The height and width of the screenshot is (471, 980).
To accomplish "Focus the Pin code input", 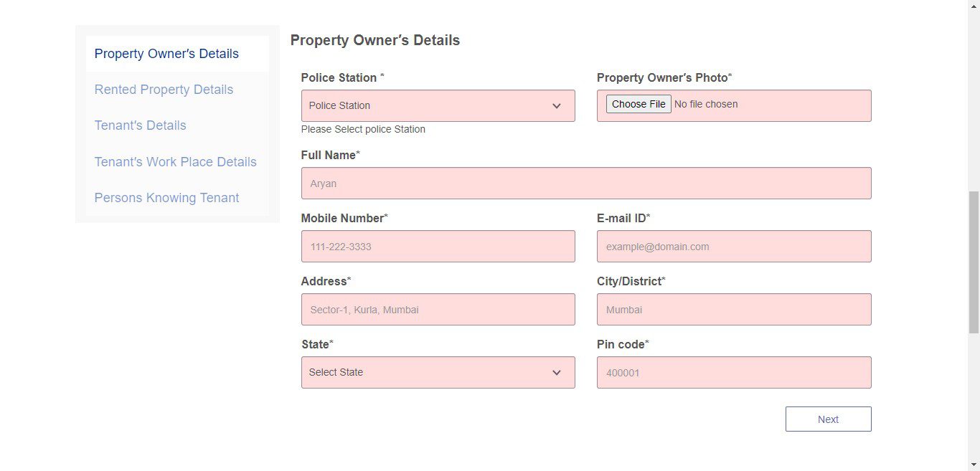I will point(733,372).
